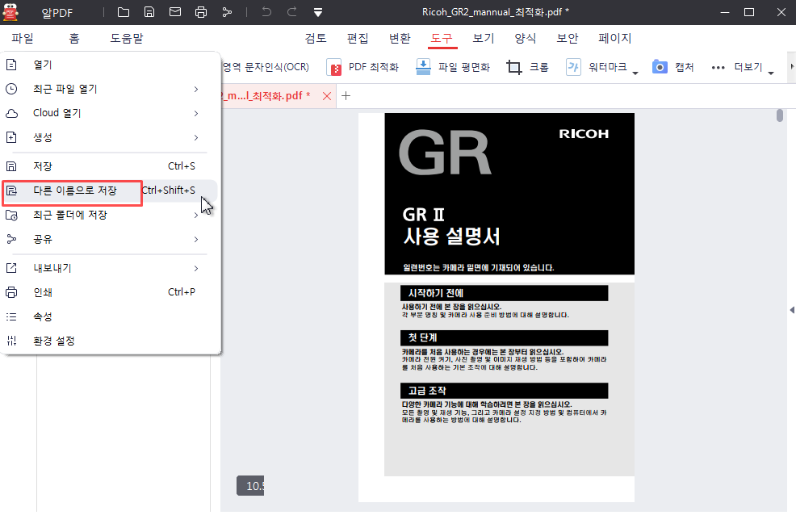Viewport: 796px width, 532px height.
Task: Switch to the 변환 tab
Action: 400,38
